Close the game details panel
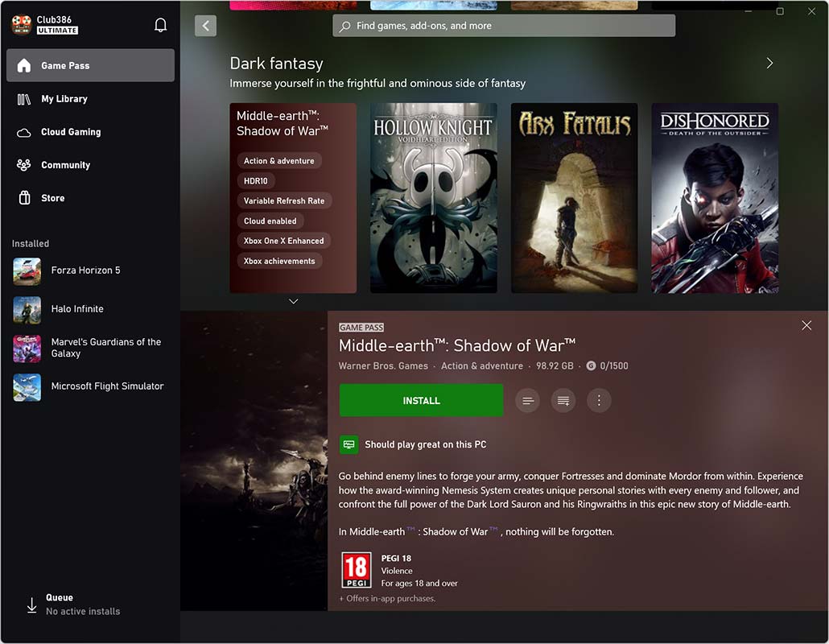Screen dimensions: 829x644 (x=806, y=325)
